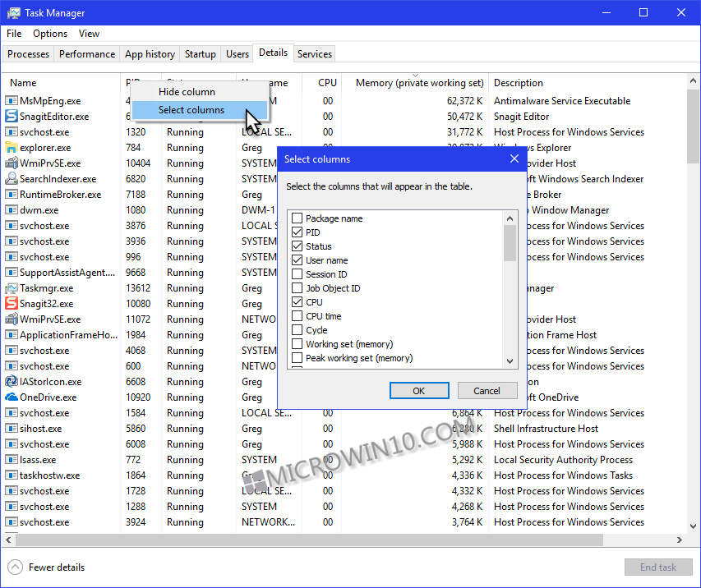Sort by the Description column header
This screenshot has height=588, width=701.
coord(587,83)
